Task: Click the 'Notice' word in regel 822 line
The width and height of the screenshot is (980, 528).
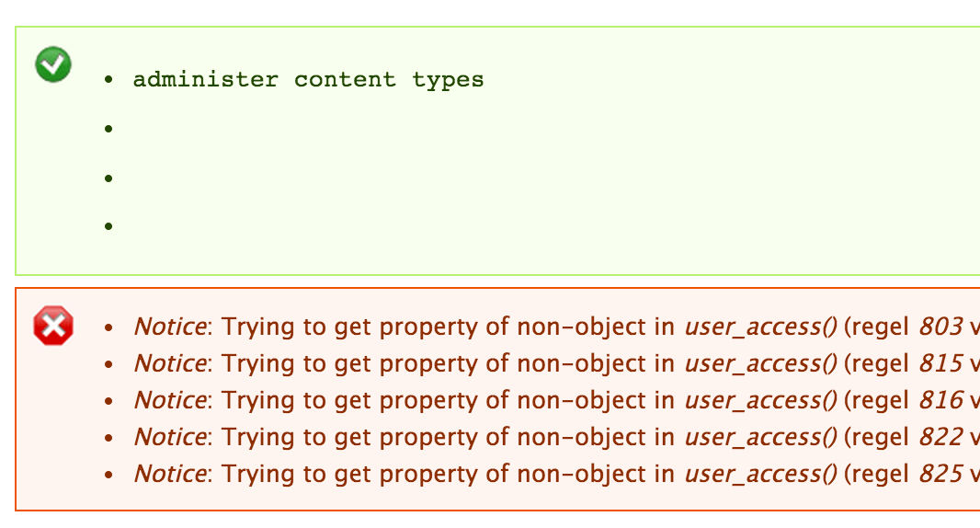Action: [169, 437]
